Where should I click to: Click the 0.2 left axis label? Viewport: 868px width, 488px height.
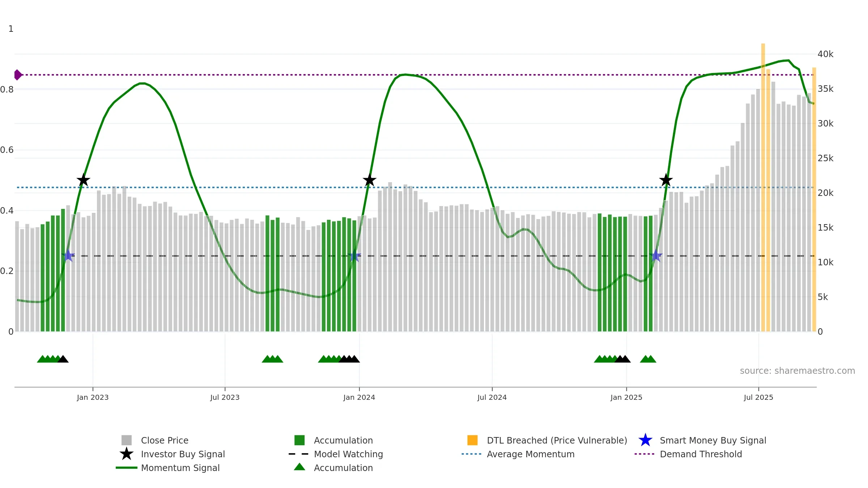coord(7,271)
